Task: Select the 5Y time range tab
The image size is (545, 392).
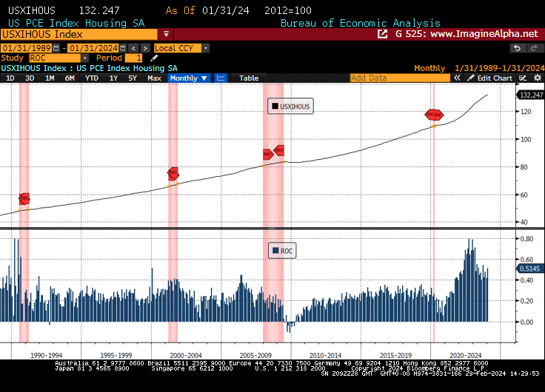Action: coord(132,78)
